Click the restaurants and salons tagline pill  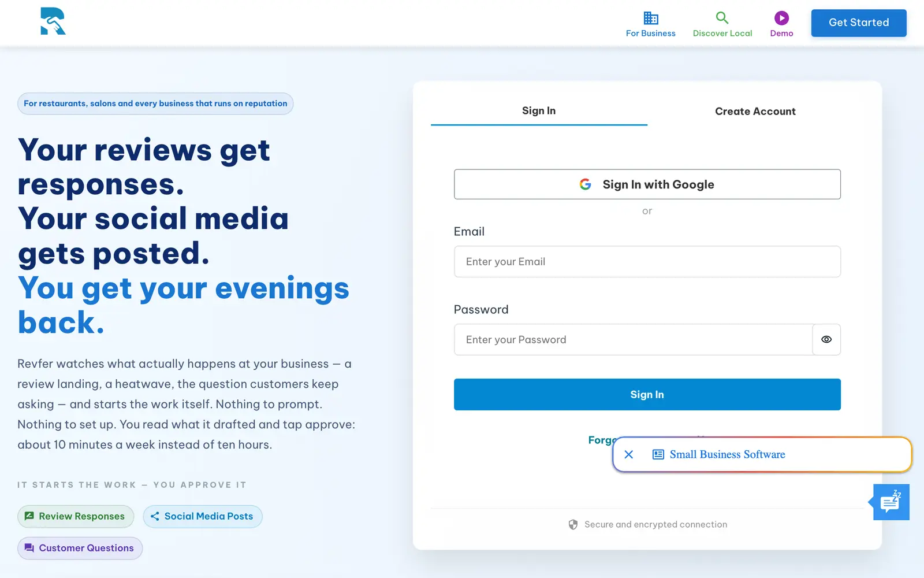[155, 103]
